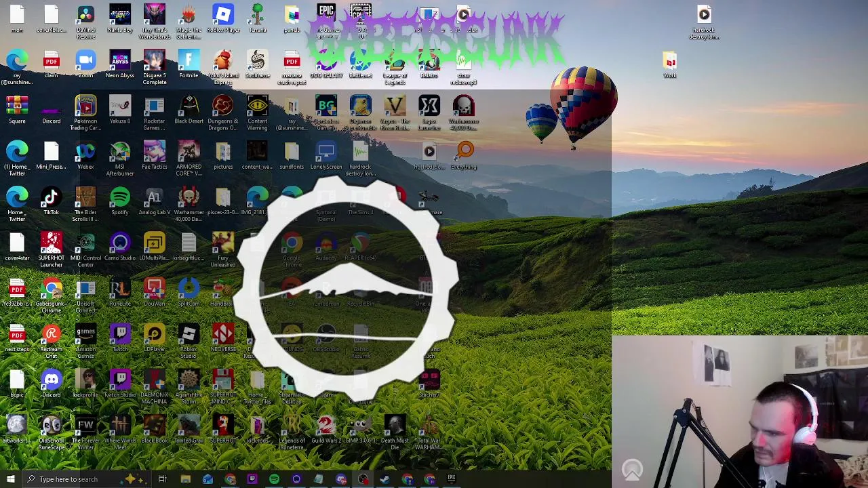Select the Fae Tactics icon
This screenshot has width=868, height=488.
(x=154, y=155)
